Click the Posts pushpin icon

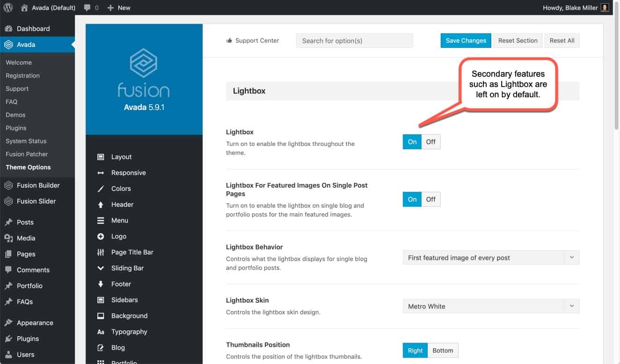click(8, 222)
